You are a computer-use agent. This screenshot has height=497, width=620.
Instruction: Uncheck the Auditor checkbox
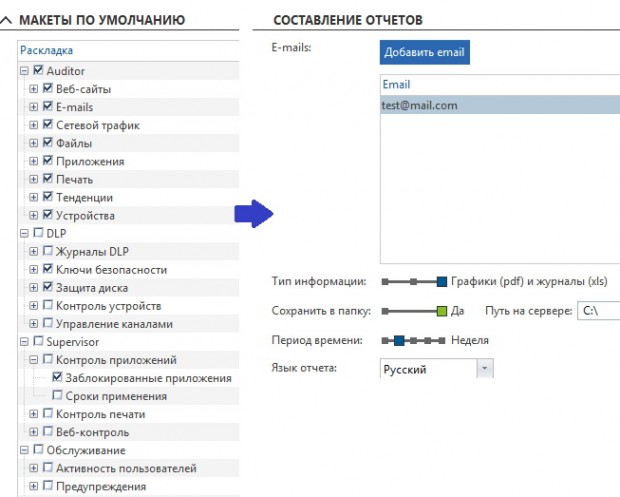tap(38, 70)
